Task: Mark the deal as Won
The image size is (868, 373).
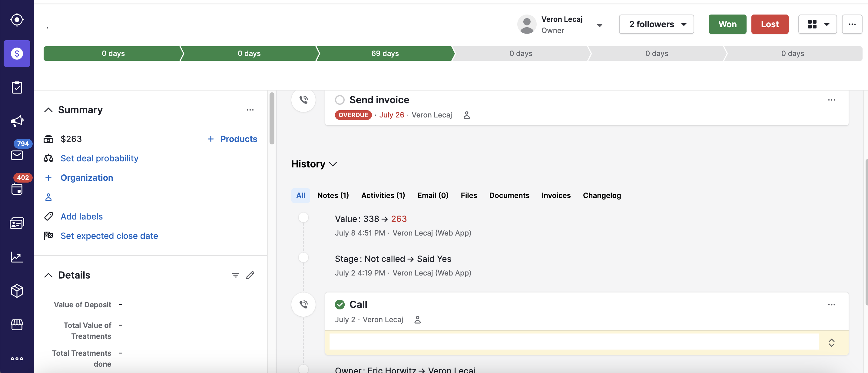Action: coord(727,24)
